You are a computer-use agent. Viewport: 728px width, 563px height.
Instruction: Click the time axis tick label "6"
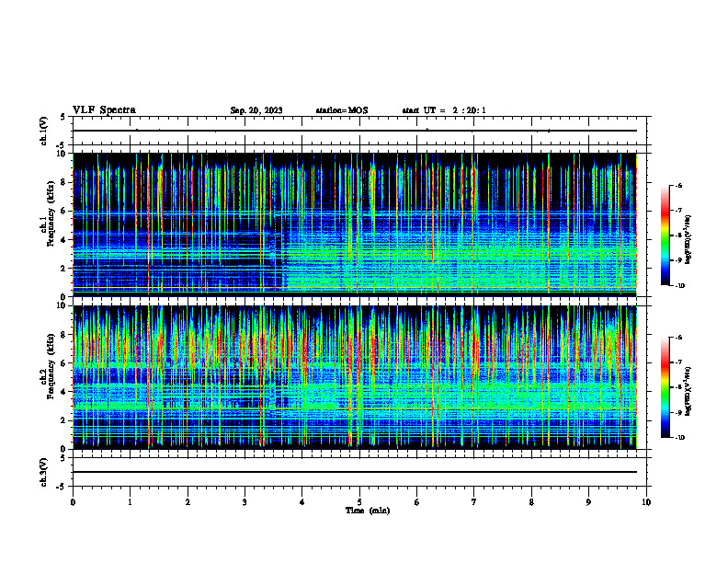[417, 502]
